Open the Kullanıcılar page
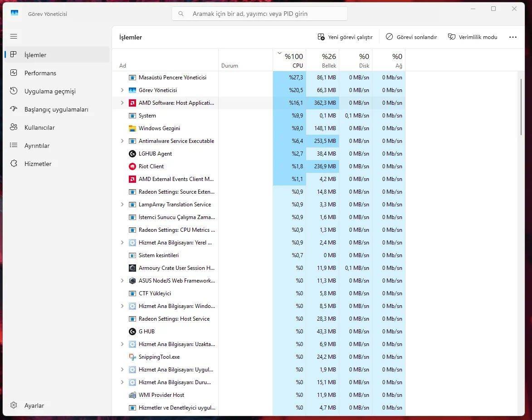532x420 pixels. [57, 127]
